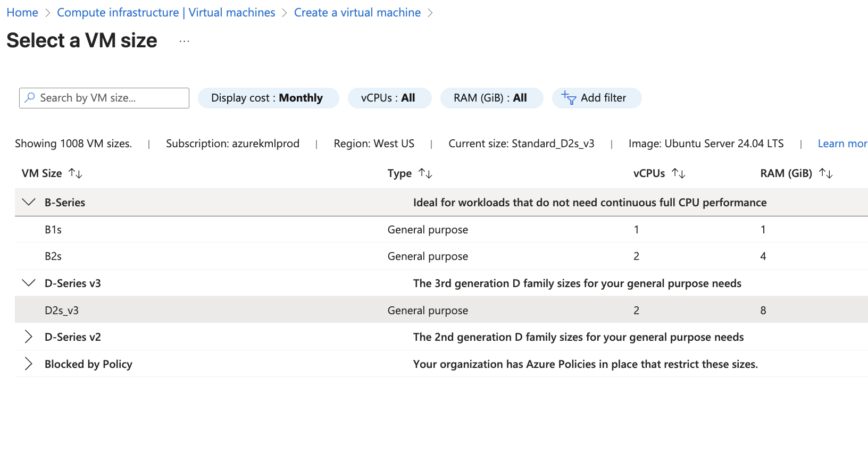Expand the D-Series v2 group
Screen dimensions: 868x453
click(29, 337)
